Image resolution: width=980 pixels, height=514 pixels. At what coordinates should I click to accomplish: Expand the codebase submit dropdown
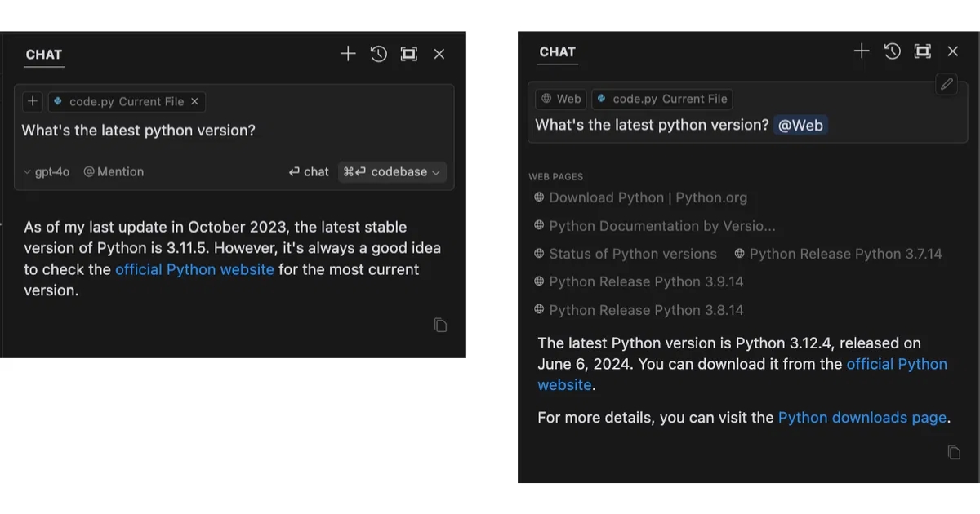click(x=435, y=172)
